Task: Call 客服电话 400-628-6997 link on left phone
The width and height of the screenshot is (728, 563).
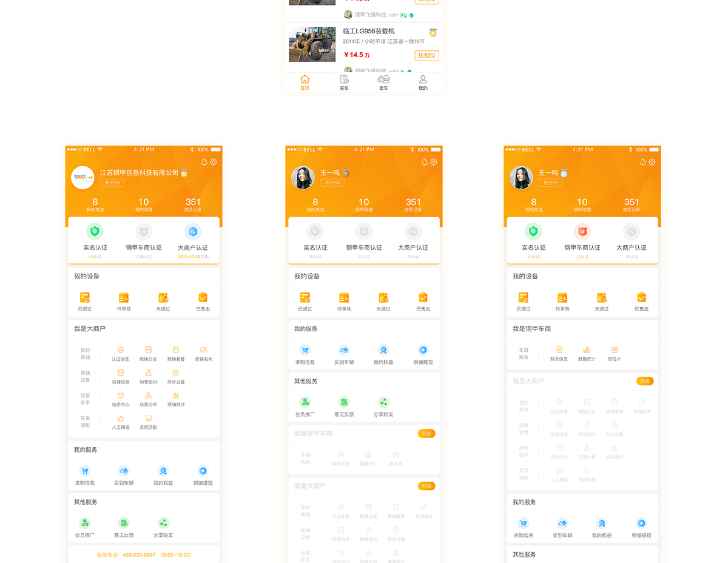Action: (144, 555)
